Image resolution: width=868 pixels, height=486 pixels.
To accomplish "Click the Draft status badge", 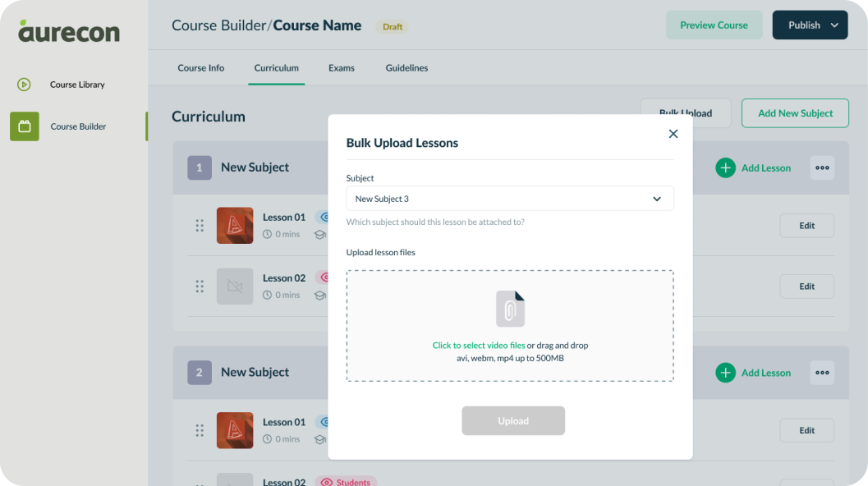I will (393, 26).
